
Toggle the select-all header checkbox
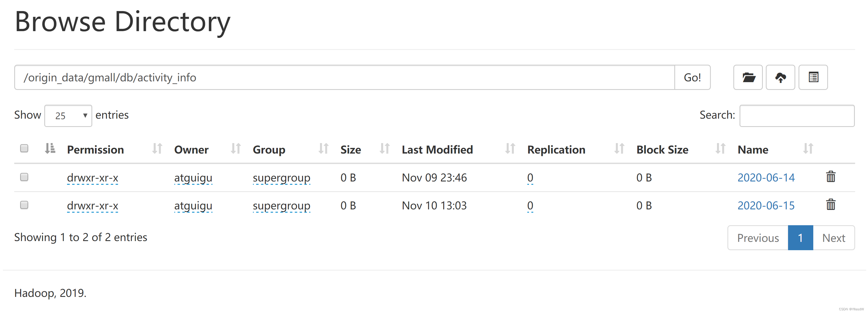pyautogui.click(x=24, y=148)
